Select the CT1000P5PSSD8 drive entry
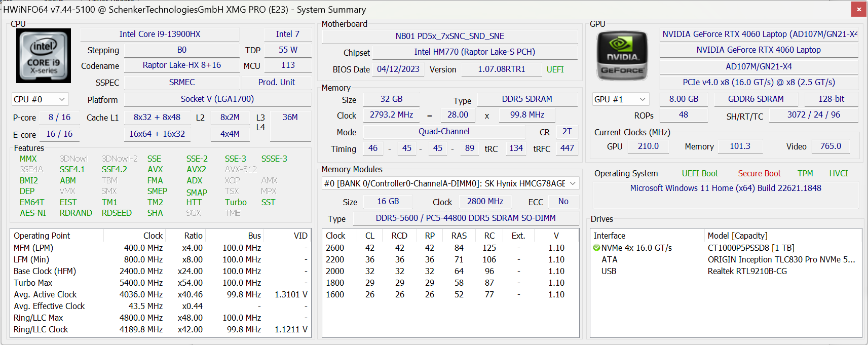This screenshot has height=345, width=868. [x=750, y=248]
